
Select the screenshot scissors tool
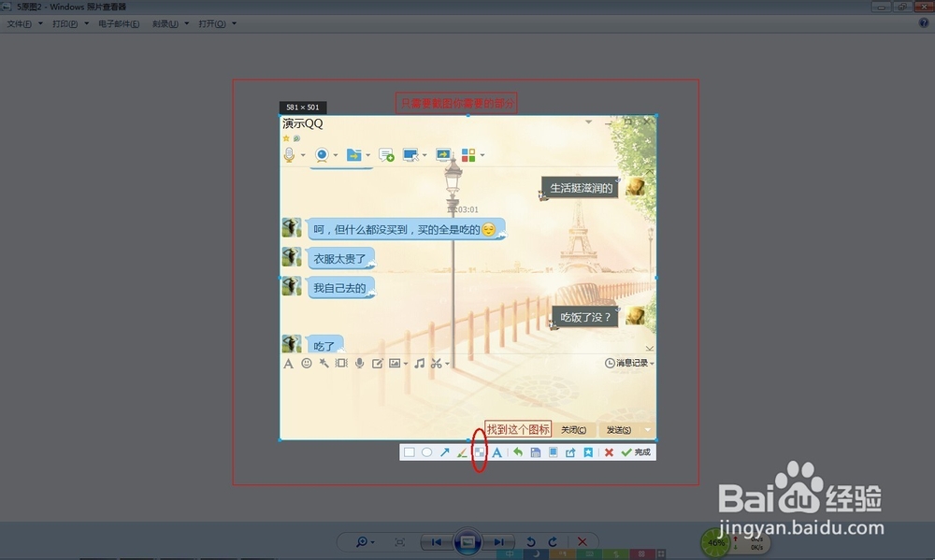pyautogui.click(x=436, y=363)
